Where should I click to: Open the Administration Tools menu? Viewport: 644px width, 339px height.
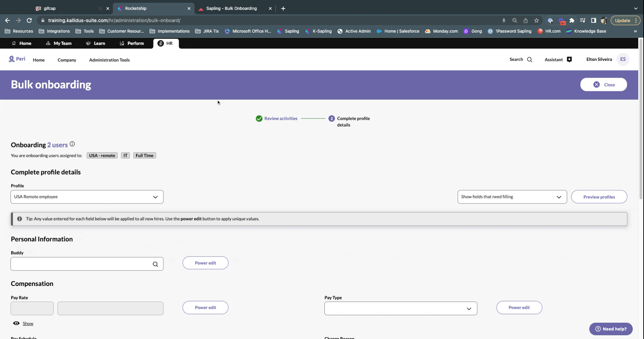point(109,60)
